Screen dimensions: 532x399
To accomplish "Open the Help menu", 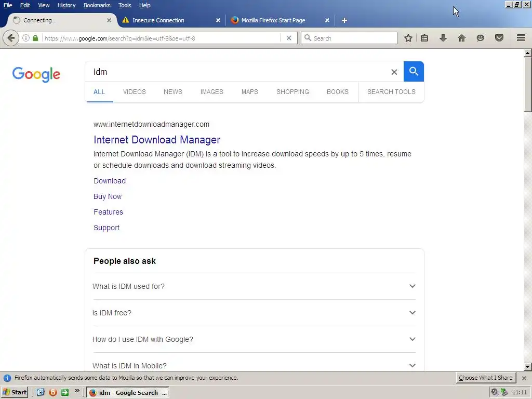I will point(145,5).
